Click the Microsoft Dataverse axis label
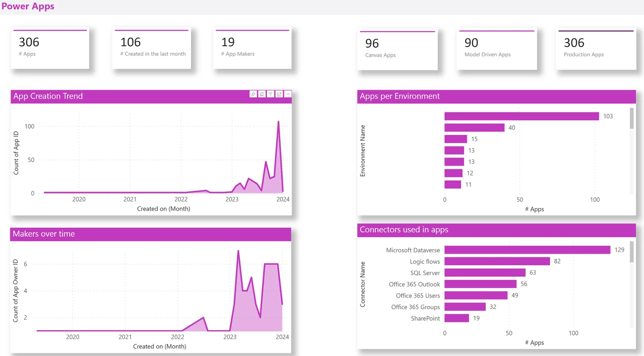Viewport: 644px width, 356px height. point(413,250)
